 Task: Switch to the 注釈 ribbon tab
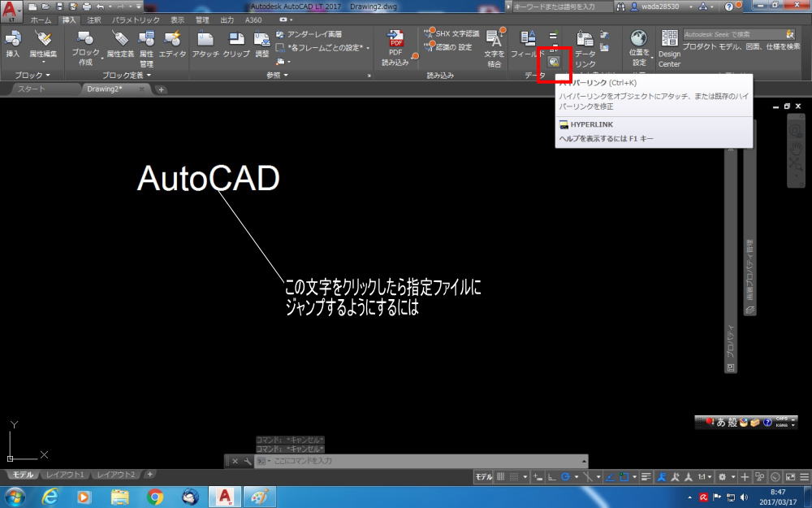pos(93,20)
